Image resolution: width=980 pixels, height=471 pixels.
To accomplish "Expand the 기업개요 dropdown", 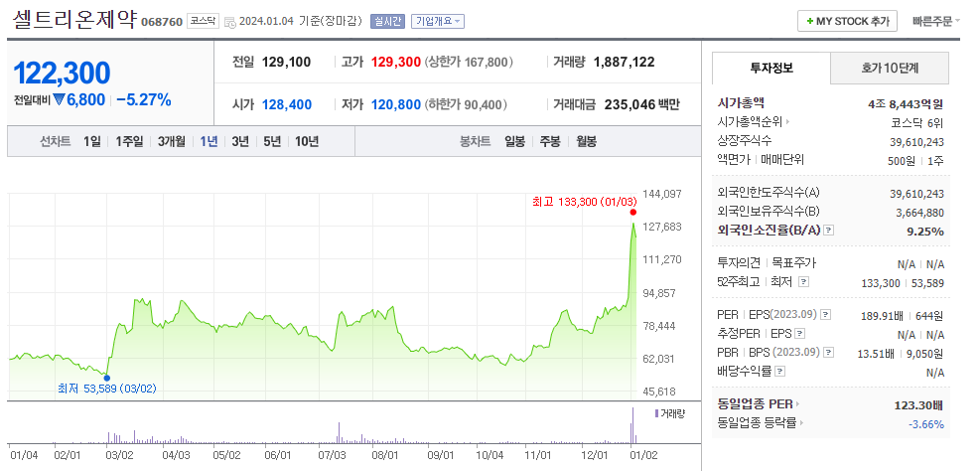I will pos(438,21).
